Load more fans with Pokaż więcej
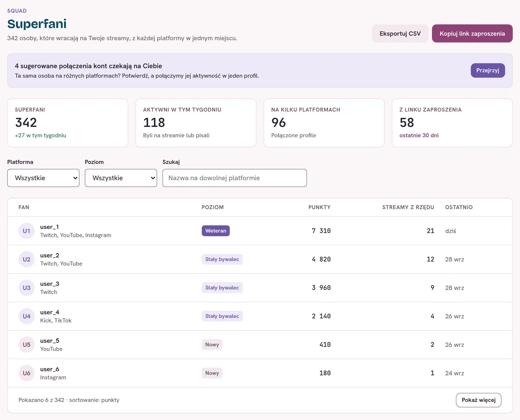This screenshot has width=520, height=420. (478, 400)
